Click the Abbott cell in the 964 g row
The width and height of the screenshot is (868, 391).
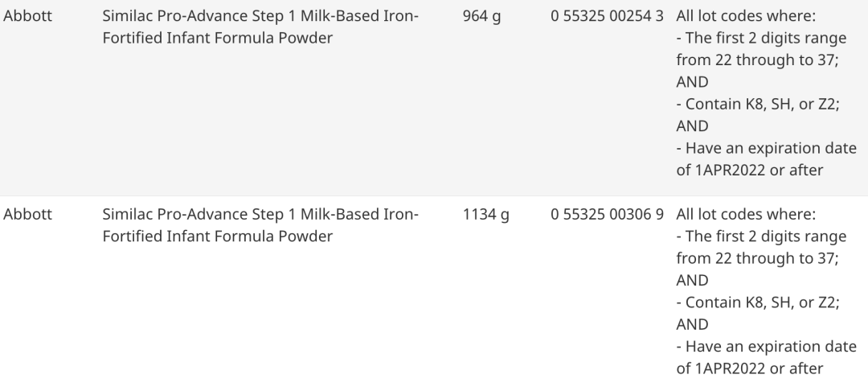tap(27, 16)
